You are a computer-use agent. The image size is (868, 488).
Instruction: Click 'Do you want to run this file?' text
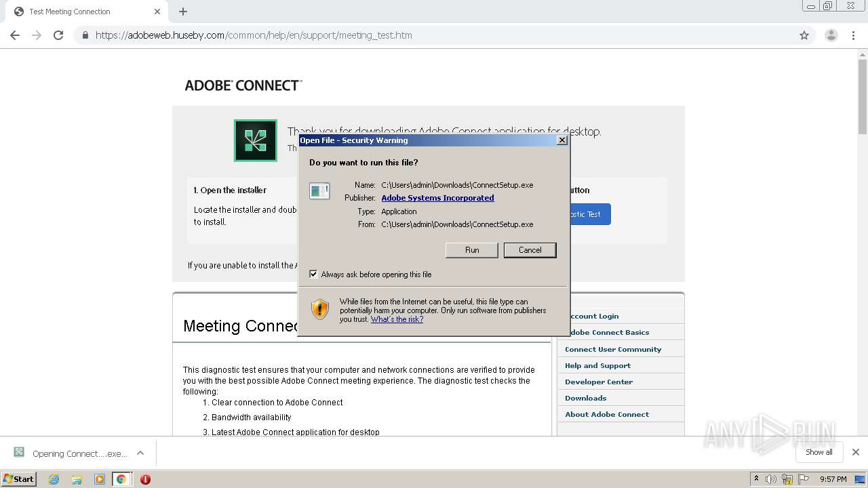point(363,163)
